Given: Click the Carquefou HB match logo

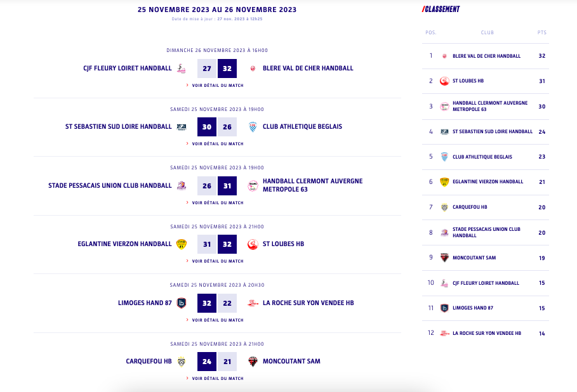Looking at the screenshot, I should 182,362.
